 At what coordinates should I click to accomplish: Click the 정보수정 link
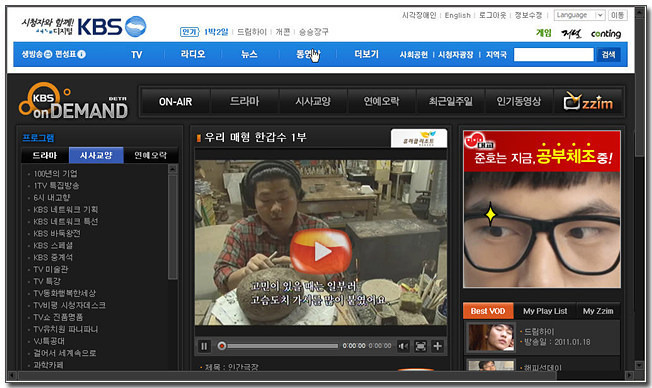528,15
